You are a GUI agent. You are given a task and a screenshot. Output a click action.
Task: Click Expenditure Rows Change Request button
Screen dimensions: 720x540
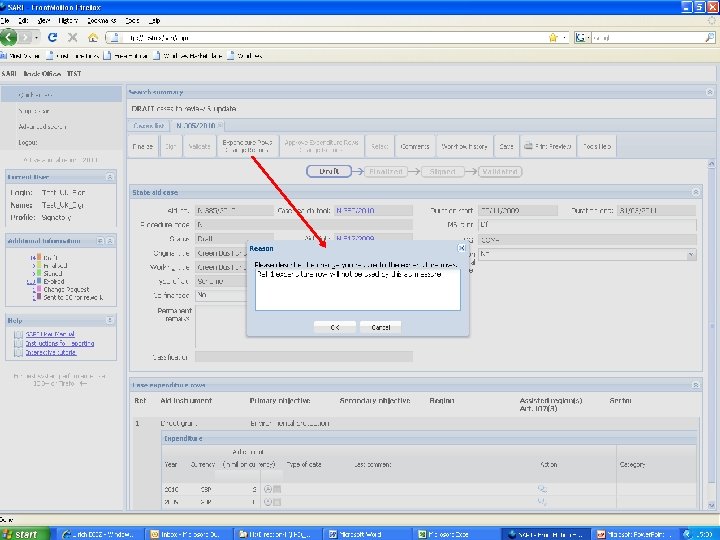click(248, 146)
